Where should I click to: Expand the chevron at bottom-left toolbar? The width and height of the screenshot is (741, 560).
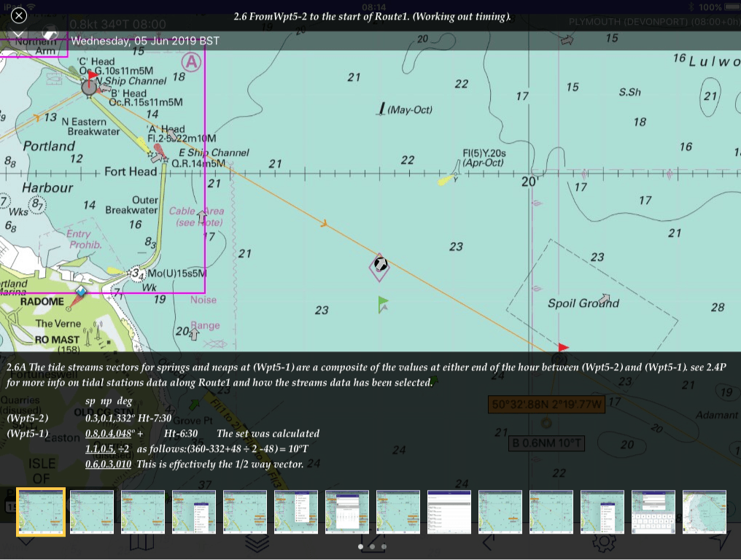click(x=26, y=542)
